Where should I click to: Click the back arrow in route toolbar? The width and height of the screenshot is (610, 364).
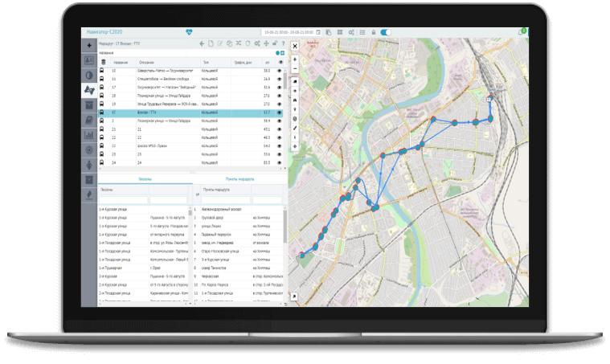[x=202, y=43]
